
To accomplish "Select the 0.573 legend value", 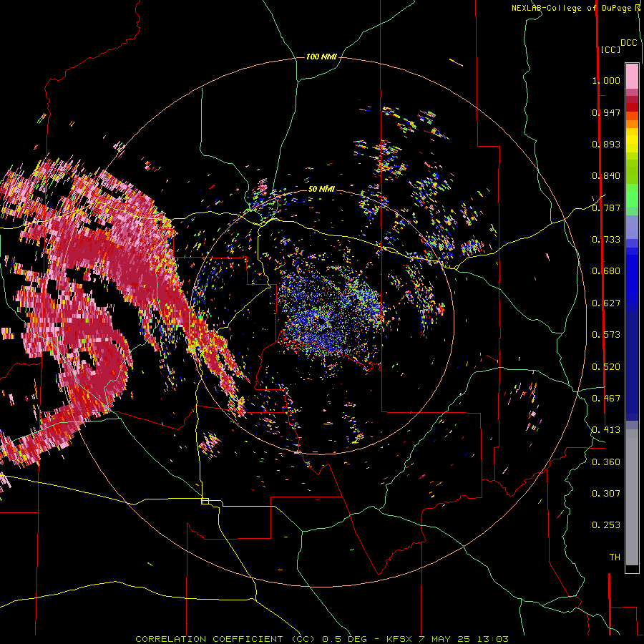I will [606, 335].
